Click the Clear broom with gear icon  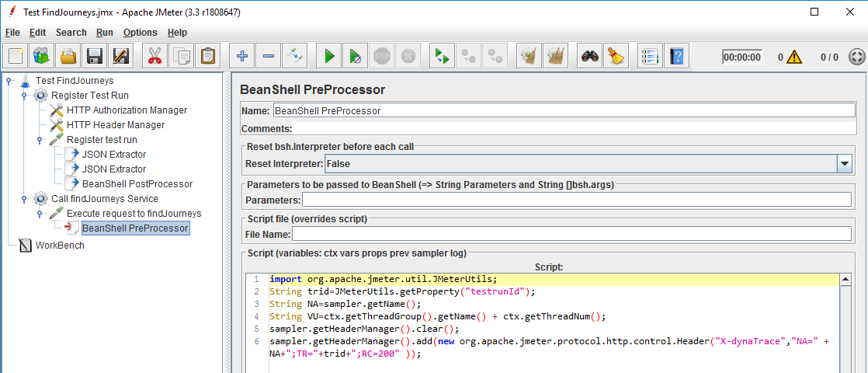tap(529, 56)
